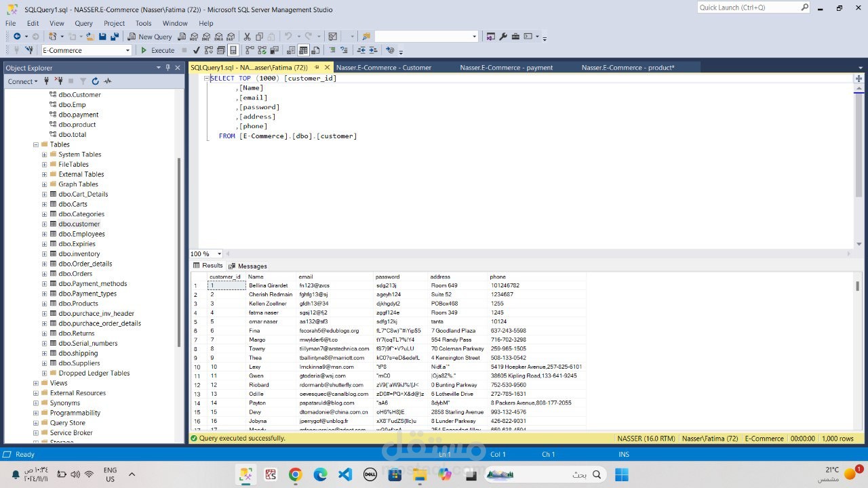Screen dimensions: 868x488
Task: Switch to Nasser.E-Commerce - Customer tab
Action: [x=384, y=67]
